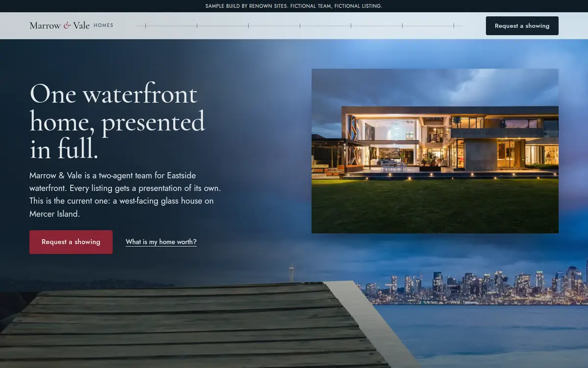Click the dark header Request a showing button
Screen dimensions: 588x368
click(x=522, y=26)
